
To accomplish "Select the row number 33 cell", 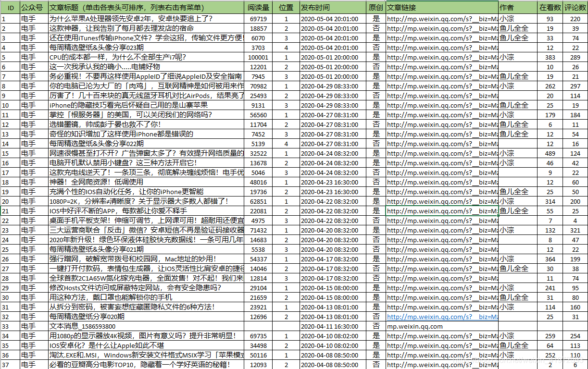I will (10, 326).
